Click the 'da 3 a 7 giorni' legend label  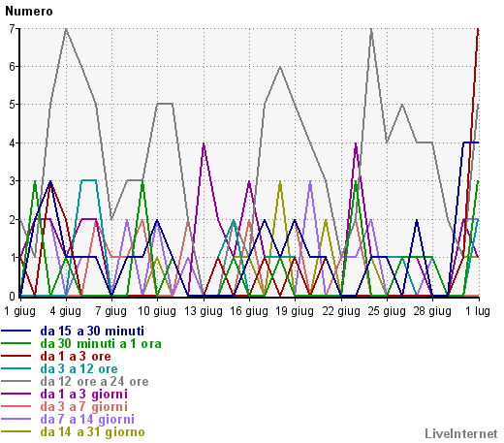tap(84, 407)
